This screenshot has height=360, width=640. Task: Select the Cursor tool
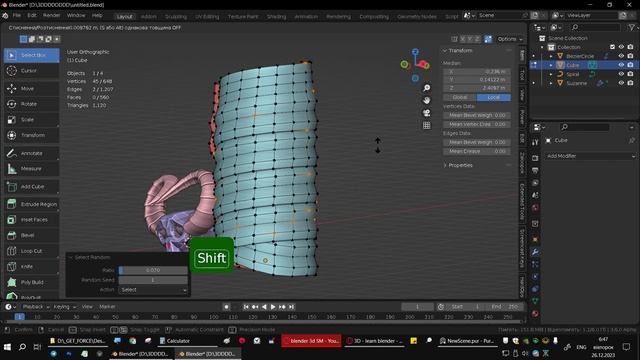point(31,71)
